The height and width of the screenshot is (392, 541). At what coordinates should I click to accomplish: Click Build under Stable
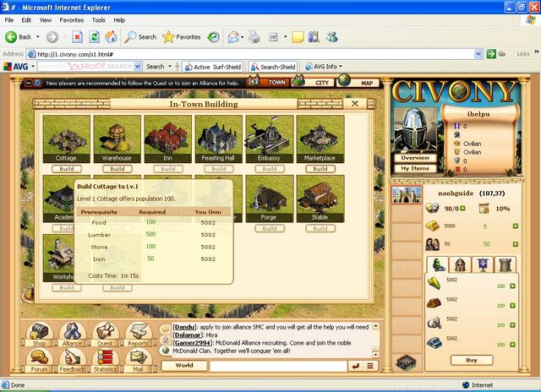coord(320,228)
